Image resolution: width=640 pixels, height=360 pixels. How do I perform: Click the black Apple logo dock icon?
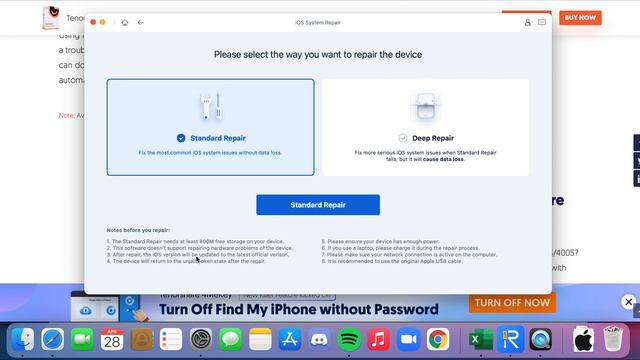click(x=583, y=339)
